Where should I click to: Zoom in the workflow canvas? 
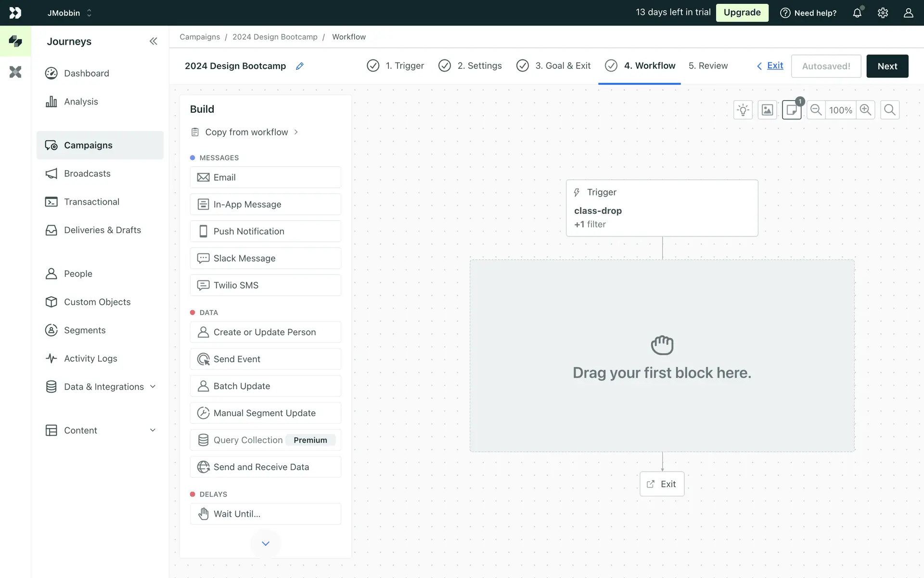[x=866, y=110]
